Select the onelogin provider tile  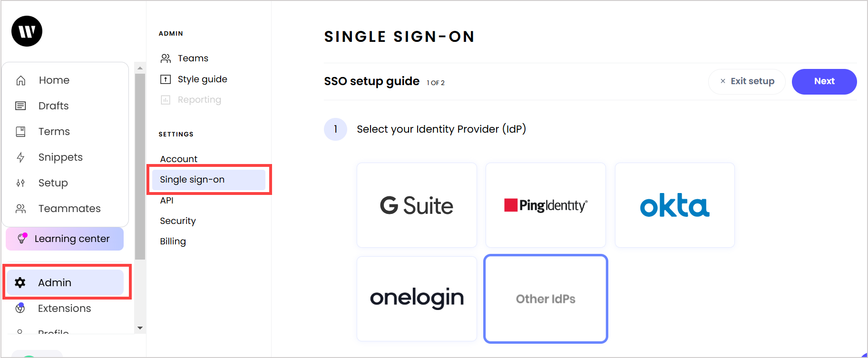417,299
